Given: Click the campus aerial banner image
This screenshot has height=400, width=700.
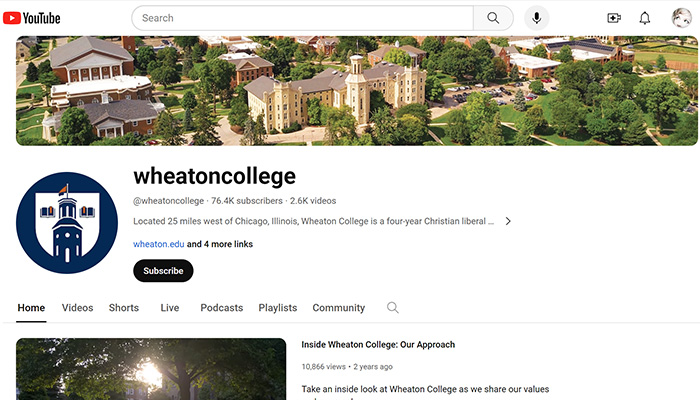Looking at the screenshot, I should click(x=357, y=91).
